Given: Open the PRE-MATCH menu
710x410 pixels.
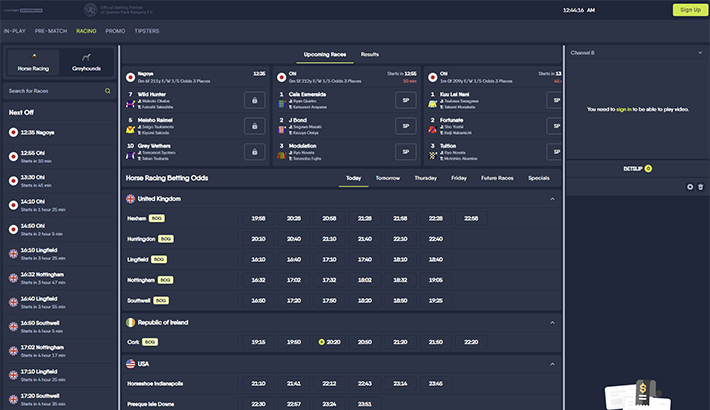Looking at the screenshot, I should [51, 31].
